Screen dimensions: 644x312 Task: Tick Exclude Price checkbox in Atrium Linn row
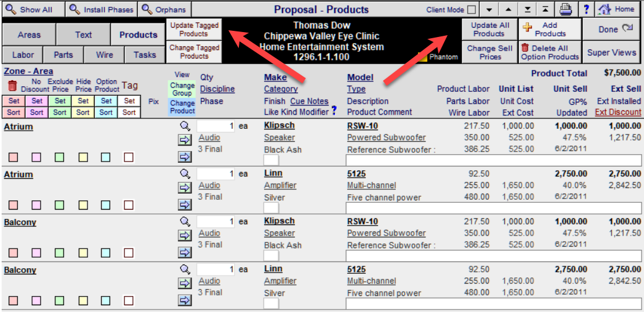coord(60,205)
